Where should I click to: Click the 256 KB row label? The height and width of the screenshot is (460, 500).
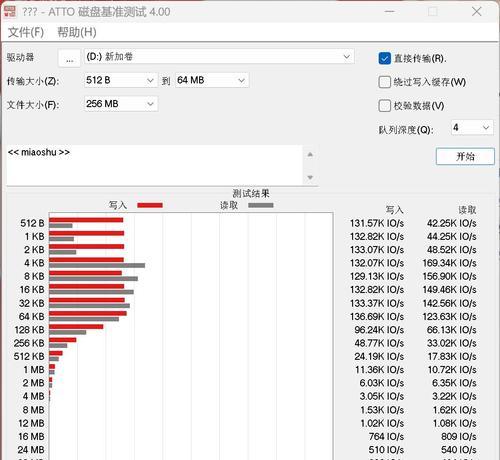pyautogui.click(x=29, y=343)
